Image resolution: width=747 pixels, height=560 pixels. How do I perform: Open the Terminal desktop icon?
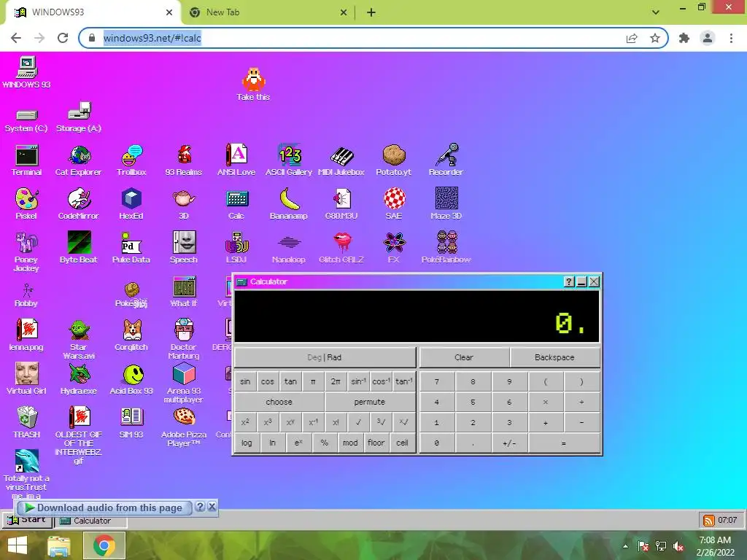point(27,160)
